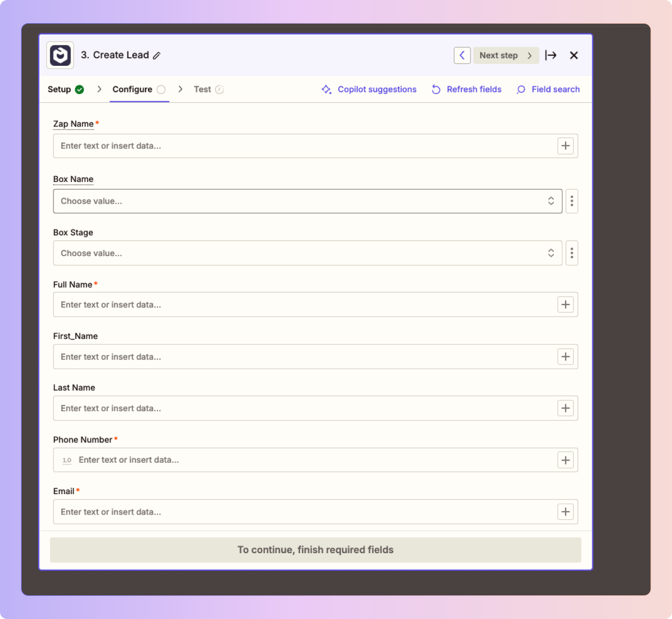Edit step name with pencil icon

pos(157,56)
